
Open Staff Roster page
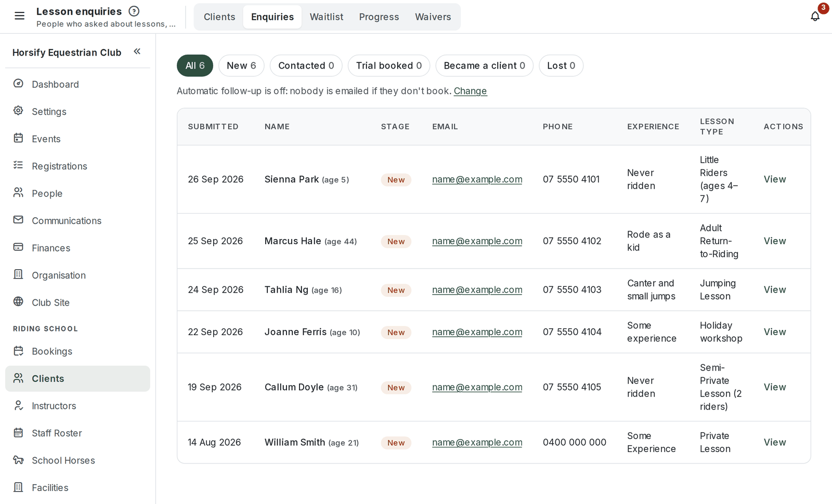(77, 433)
